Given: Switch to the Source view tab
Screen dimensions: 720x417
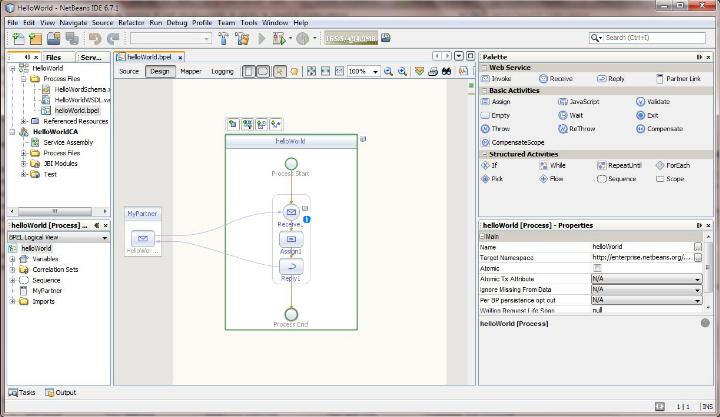Looking at the screenshot, I should pos(129,71).
